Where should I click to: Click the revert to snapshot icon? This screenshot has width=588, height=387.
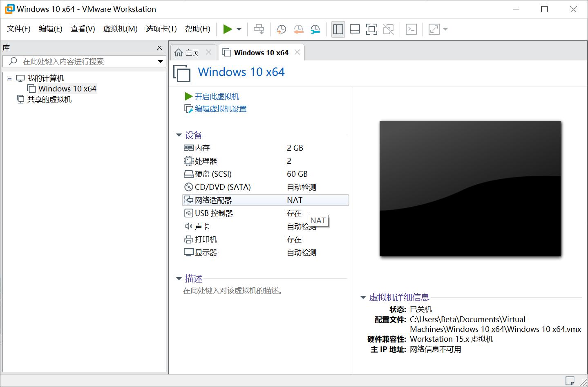(x=298, y=29)
